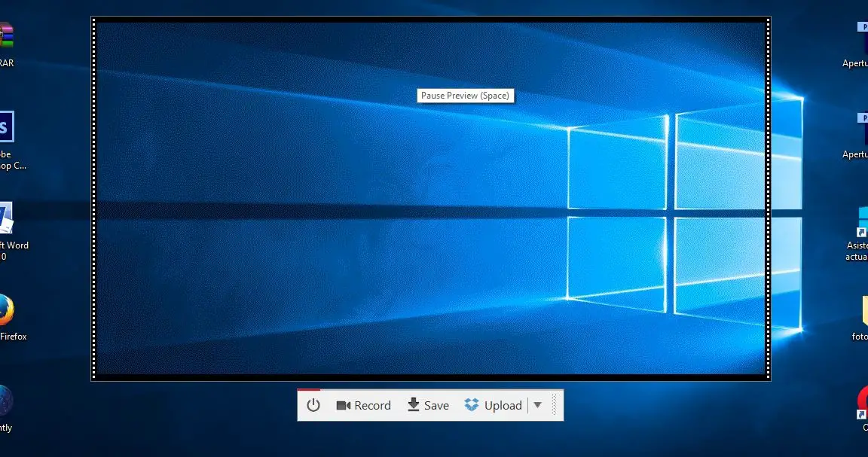The height and width of the screenshot is (457, 868).
Task: Open the dropdown arrow next to Upload
Action: pyautogui.click(x=537, y=406)
